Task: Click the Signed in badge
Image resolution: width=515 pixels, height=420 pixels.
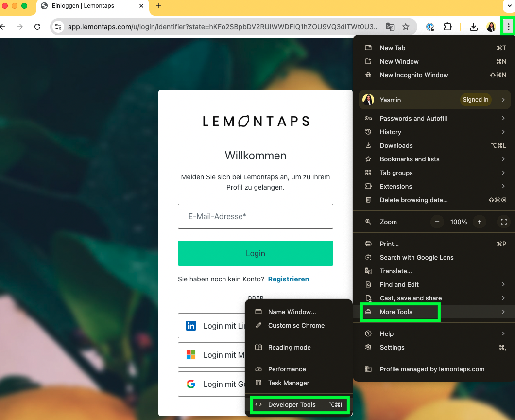Action: [x=475, y=100]
